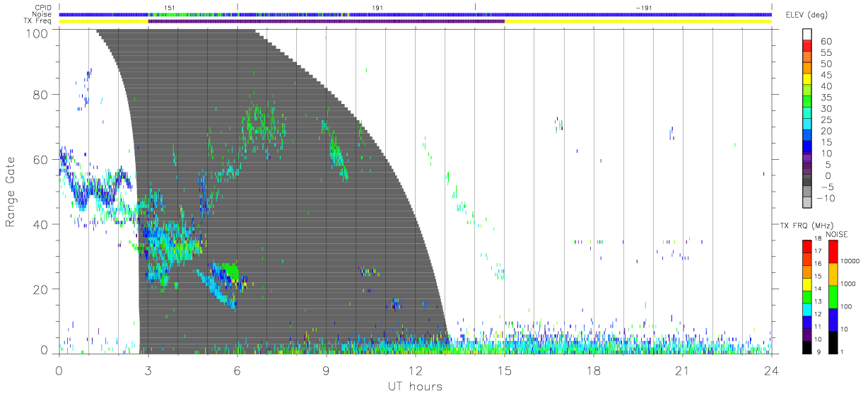The height and width of the screenshot is (401, 868).
Task: Click the "Range Gate" y-axis title
Action: pos(11,192)
